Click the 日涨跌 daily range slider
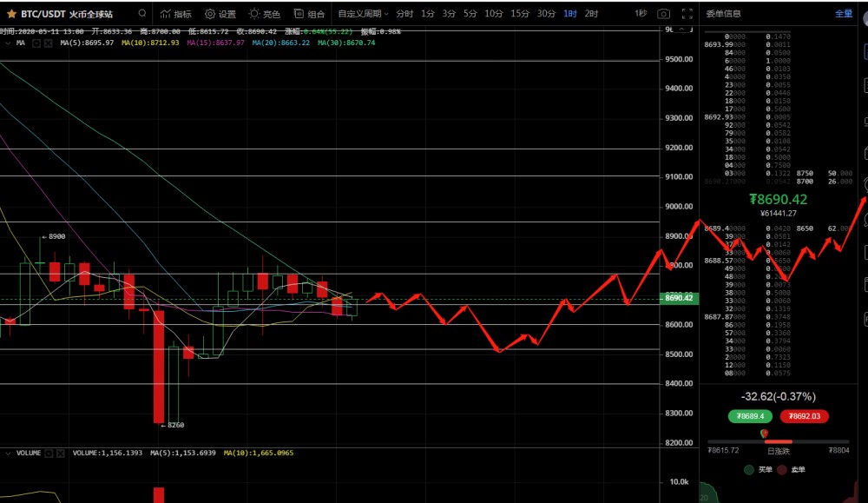The image size is (868, 503). (x=778, y=440)
